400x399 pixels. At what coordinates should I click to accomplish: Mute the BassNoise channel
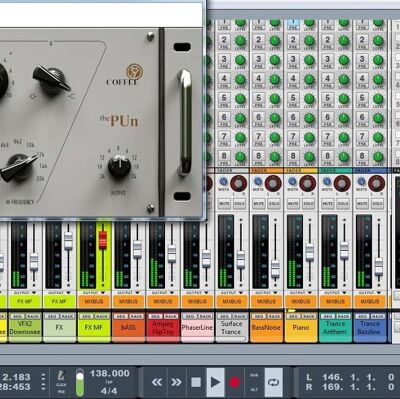[x=259, y=203]
